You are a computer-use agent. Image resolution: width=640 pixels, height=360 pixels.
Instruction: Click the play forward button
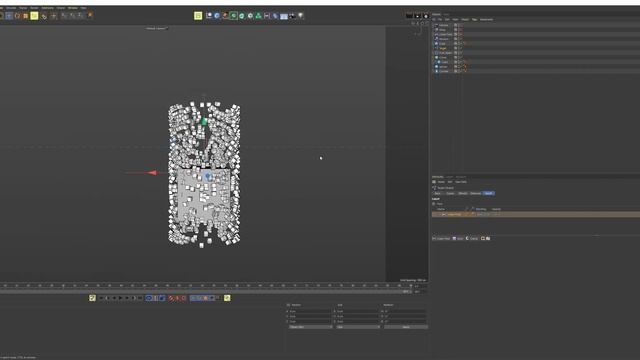(120, 298)
